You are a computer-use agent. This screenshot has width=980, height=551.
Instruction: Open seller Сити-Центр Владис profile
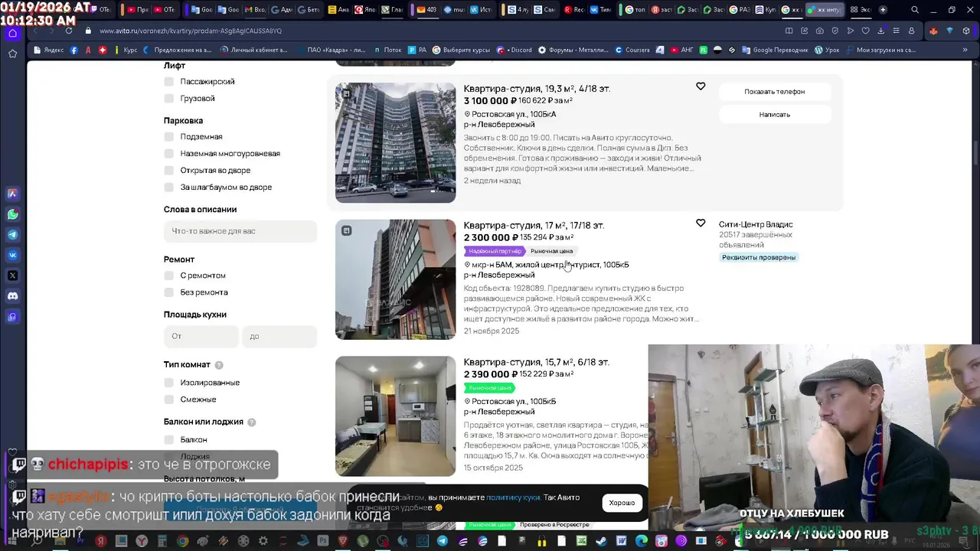tap(756, 224)
